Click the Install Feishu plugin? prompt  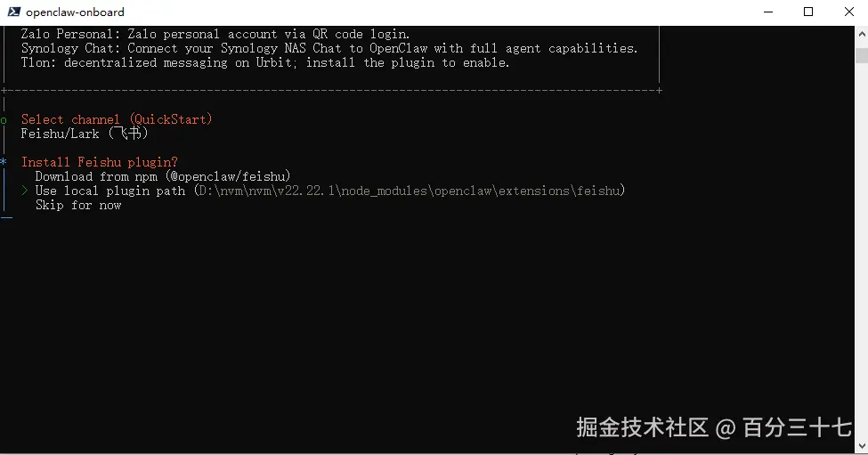100,162
